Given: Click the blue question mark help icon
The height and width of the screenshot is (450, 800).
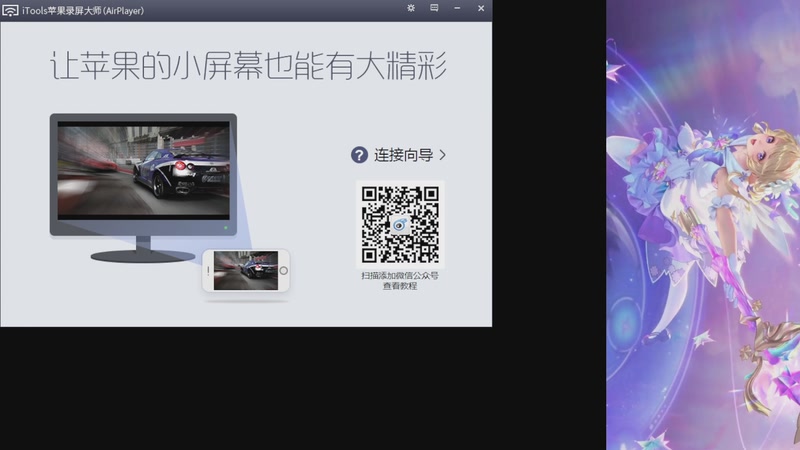Looking at the screenshot, I should coord(359,155).
